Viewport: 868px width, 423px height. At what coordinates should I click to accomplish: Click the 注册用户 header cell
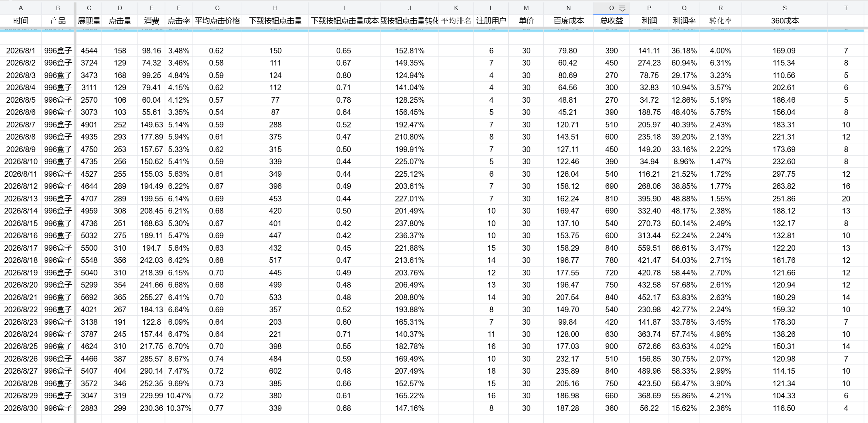[491, 21]
